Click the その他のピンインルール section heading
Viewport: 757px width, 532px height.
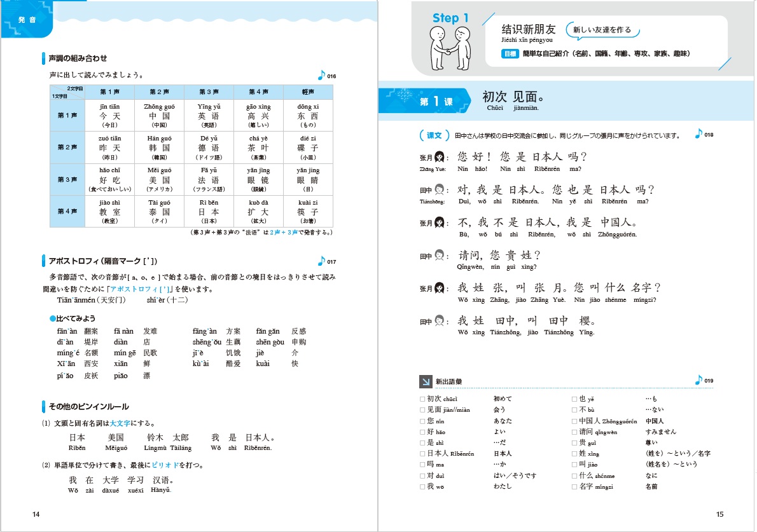tap(88, 406)
